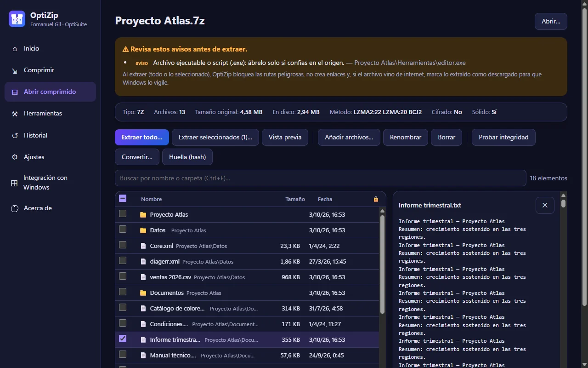Uncheck the Informe trimestra row checkbox
588x368 pixels.
pyautogui.click(x=123, y=339)
